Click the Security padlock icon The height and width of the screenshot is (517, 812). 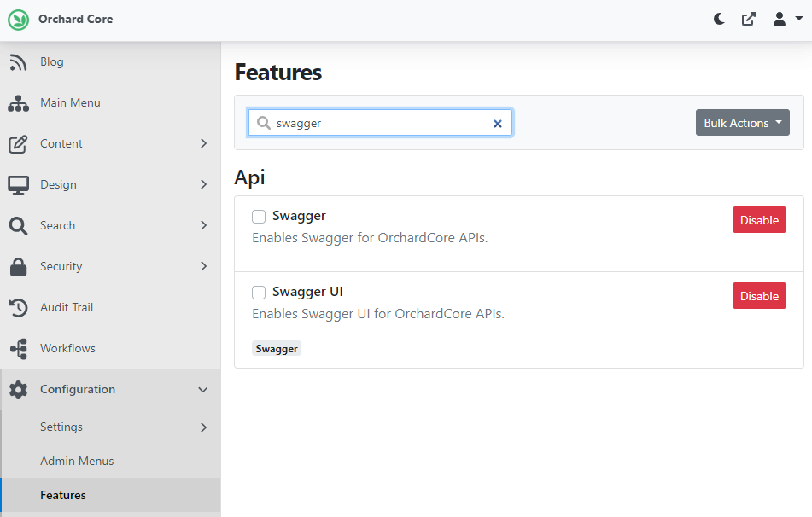[18, 266]
